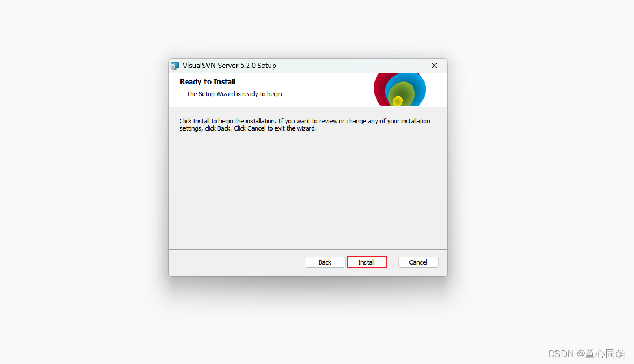Click the VisualSVN installer icon in title bar
This screenshot has width=634, height=364.
[175, 66]
